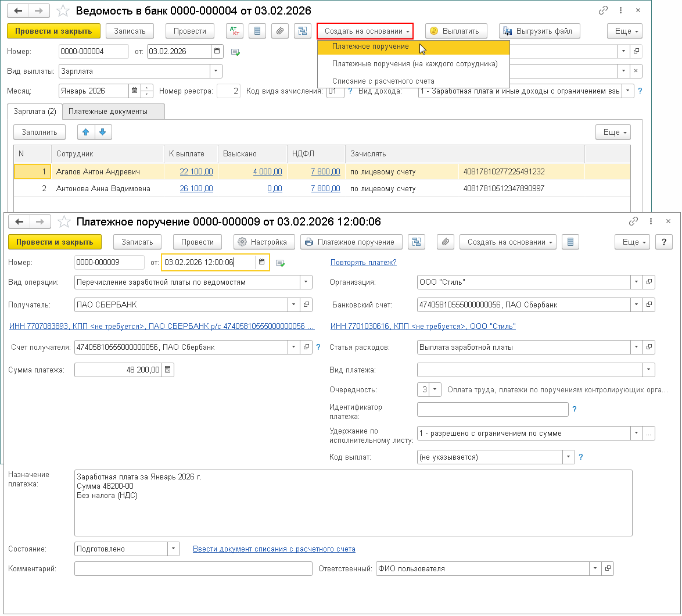
Task: Click into the Назначение платежа text area
Action: coord(353,511)
